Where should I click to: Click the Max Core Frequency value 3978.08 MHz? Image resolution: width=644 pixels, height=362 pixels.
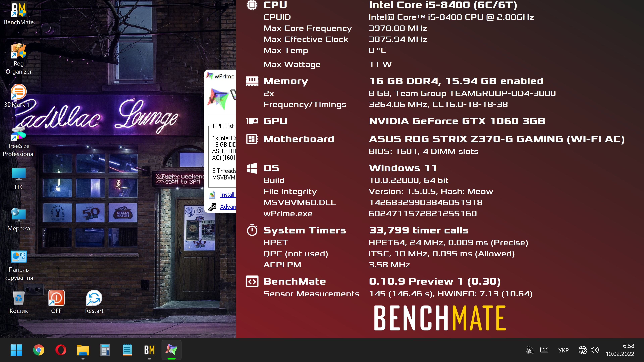coord(398,28)
